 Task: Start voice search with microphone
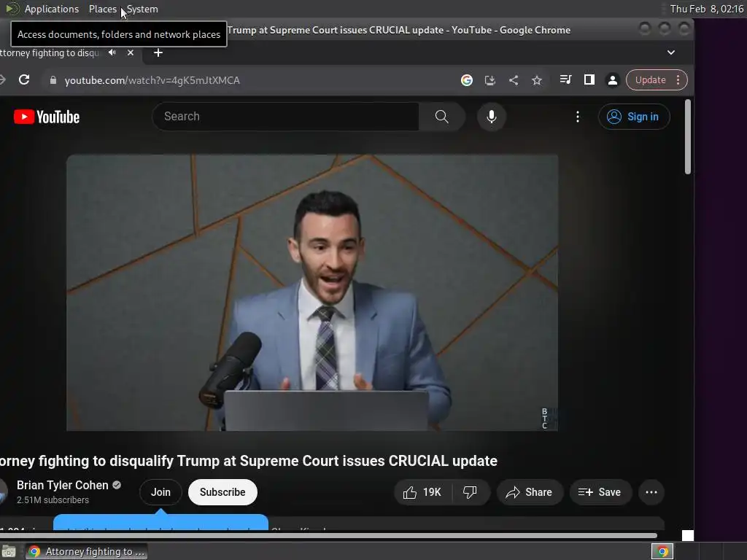tap(492, 116)
